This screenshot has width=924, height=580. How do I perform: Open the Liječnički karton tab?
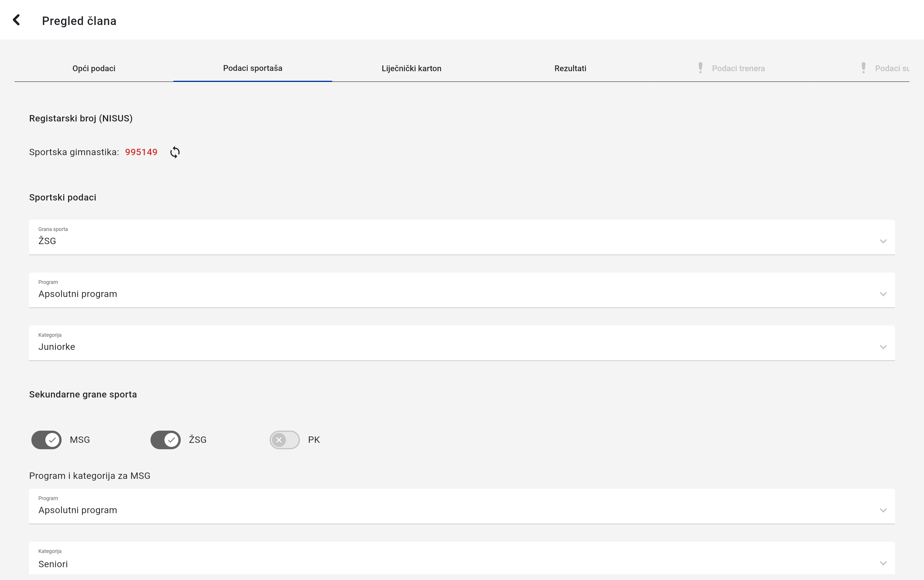411,68
